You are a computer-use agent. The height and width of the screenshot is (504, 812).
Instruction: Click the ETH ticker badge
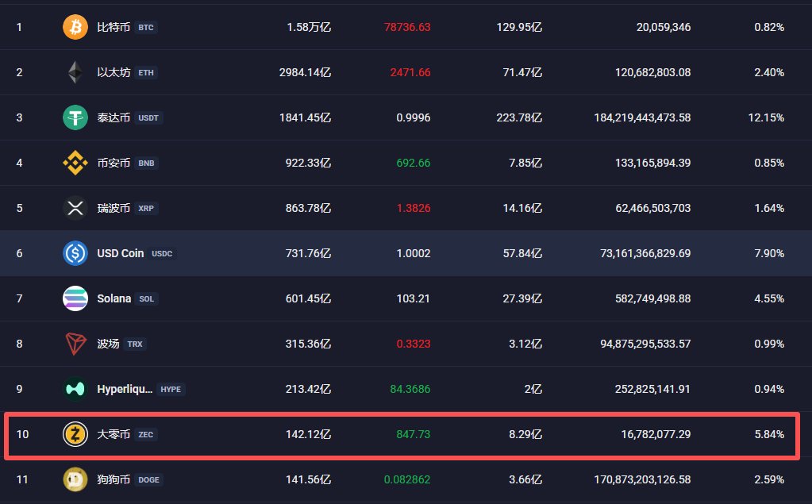[146, 72]
